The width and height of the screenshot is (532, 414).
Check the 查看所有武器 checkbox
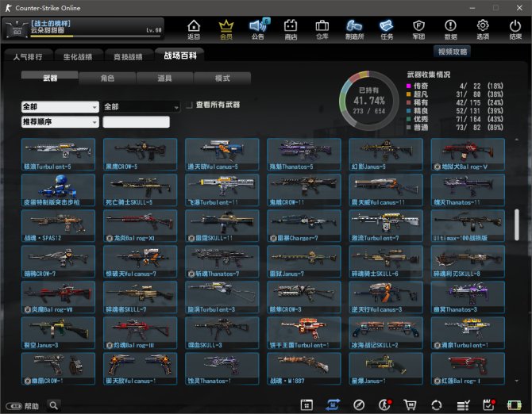pos(189,105)
